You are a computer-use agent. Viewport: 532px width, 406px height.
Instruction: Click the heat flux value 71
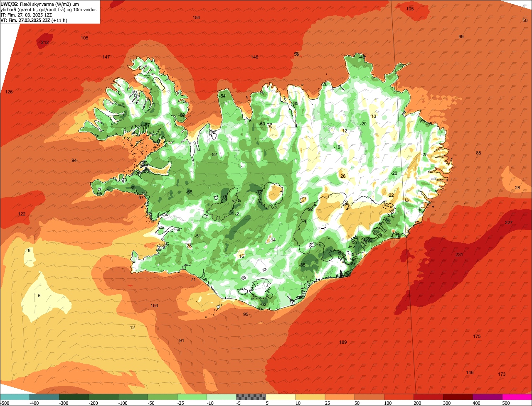pyautogui.click(x=193, y=279)
